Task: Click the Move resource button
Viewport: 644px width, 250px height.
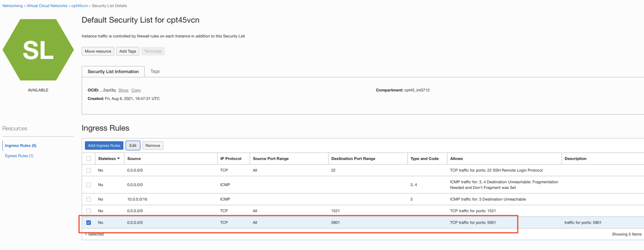Action: point(98,51)
